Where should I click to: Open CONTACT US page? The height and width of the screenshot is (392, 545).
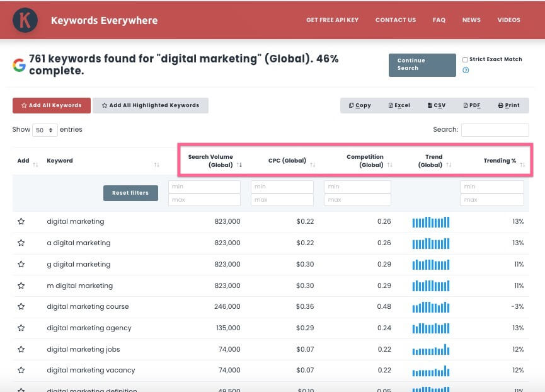396,20
